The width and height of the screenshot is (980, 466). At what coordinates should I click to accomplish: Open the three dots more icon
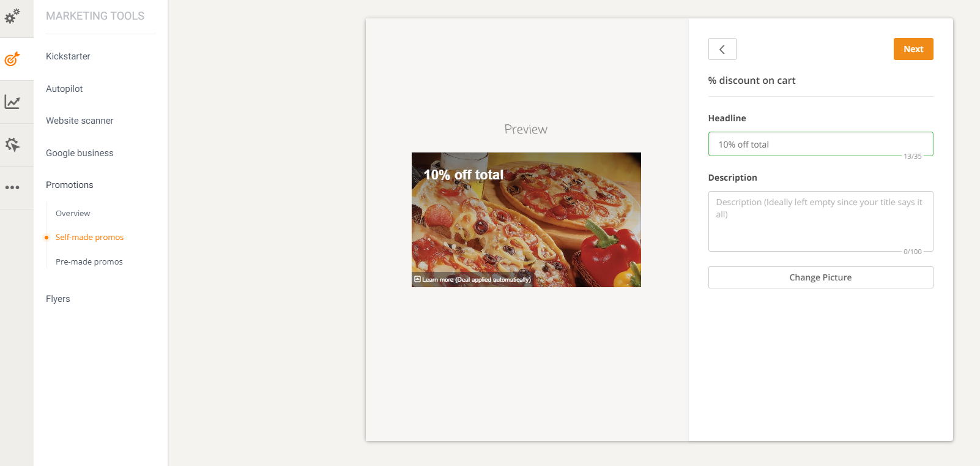(x=12, y=187)
